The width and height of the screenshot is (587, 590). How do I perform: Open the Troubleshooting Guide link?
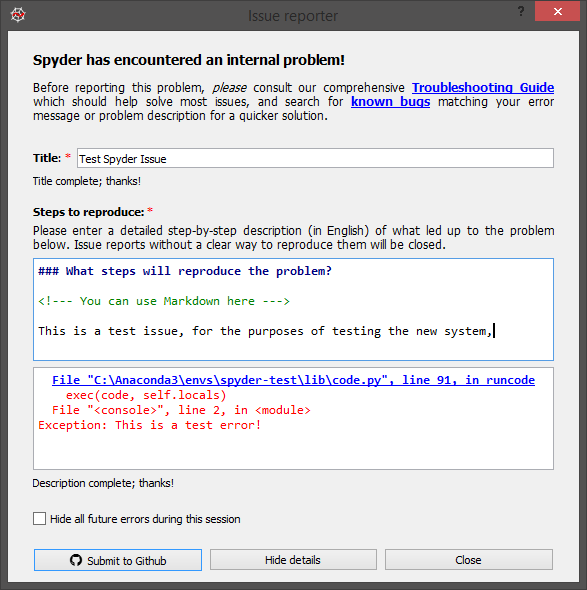point(483,87)
